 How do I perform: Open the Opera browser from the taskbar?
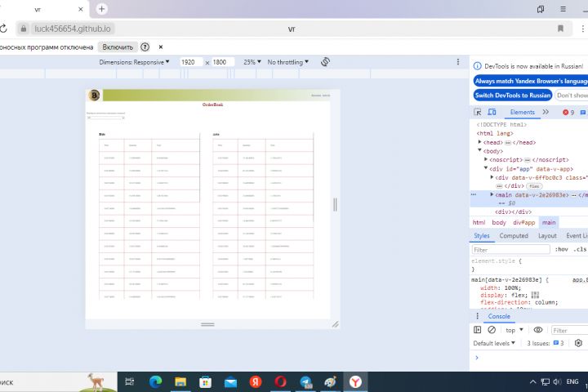(x=280, y=382)
